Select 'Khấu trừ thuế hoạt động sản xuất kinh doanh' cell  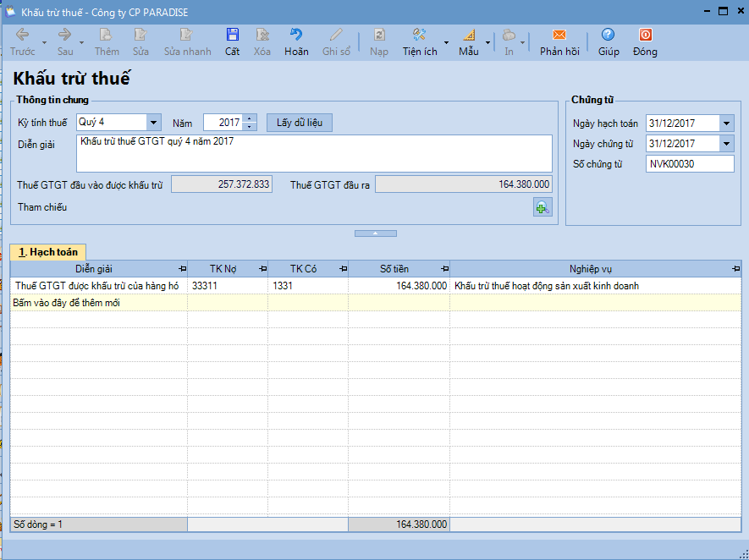tap(595, 285)
